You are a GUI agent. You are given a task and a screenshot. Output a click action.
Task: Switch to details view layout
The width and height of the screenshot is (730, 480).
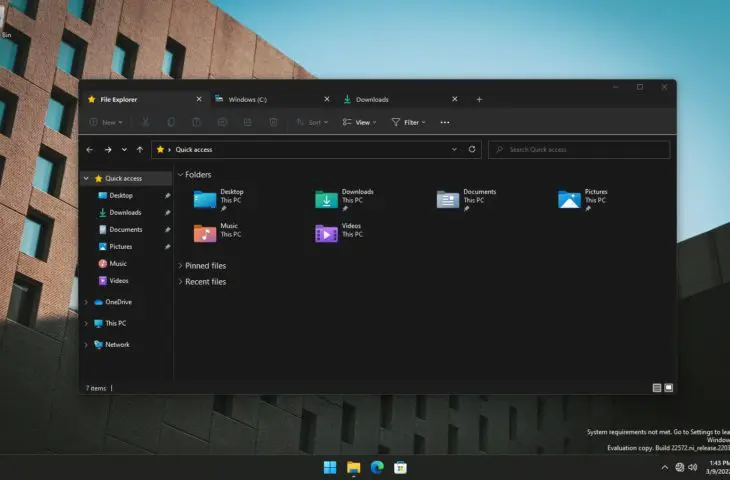point(657,387)
